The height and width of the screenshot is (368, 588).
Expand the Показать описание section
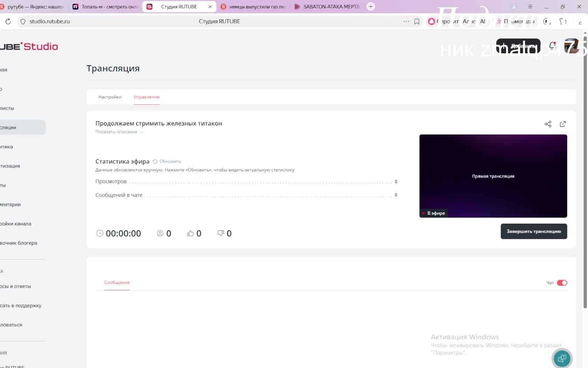point(119,132)
